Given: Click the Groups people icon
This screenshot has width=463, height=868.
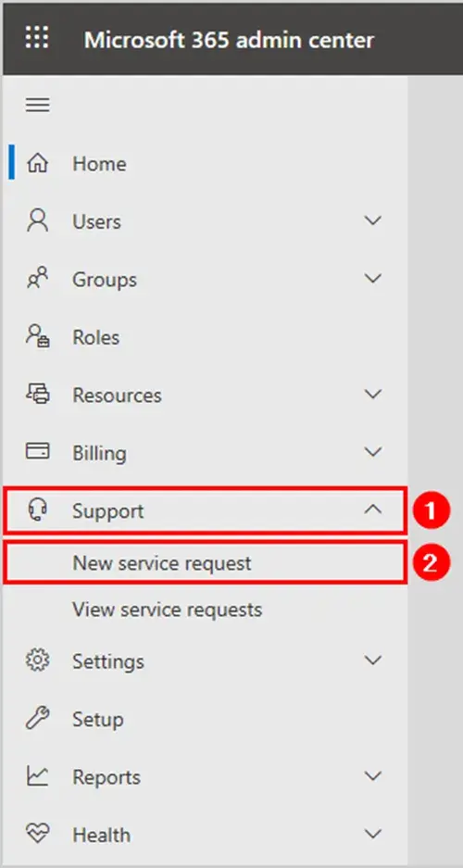Looking at the screenshot, I should (x=38, y=279).
